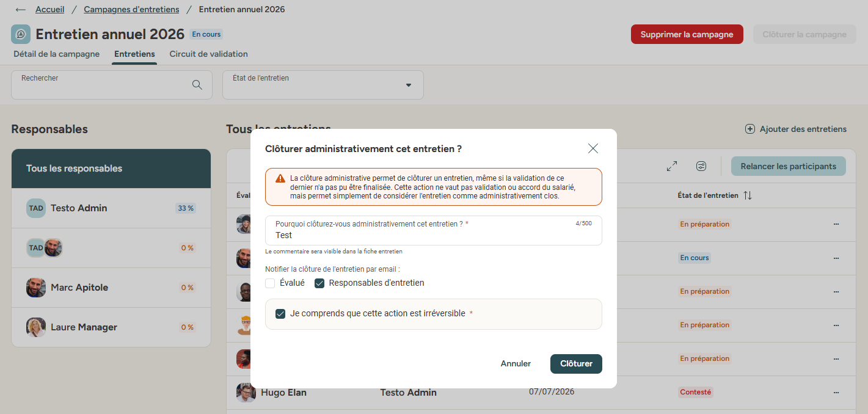Open the three-dot menu on the En cours row
Screen dimensions: 868x414
click(x=836, y=258)
